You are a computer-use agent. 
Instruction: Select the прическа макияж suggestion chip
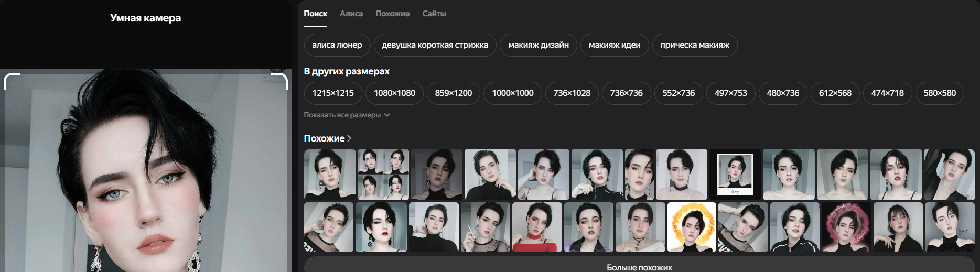(x=695, y=45)
